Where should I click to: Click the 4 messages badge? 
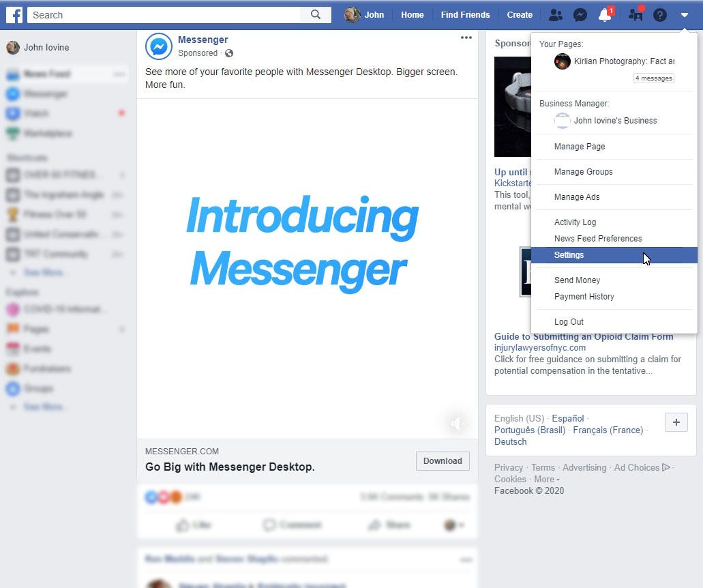click(654, 78)
